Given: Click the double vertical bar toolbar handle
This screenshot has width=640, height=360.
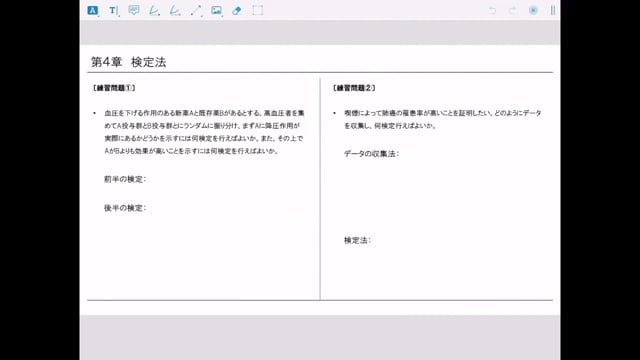Looking at the screenshot, I should point(553,11).
